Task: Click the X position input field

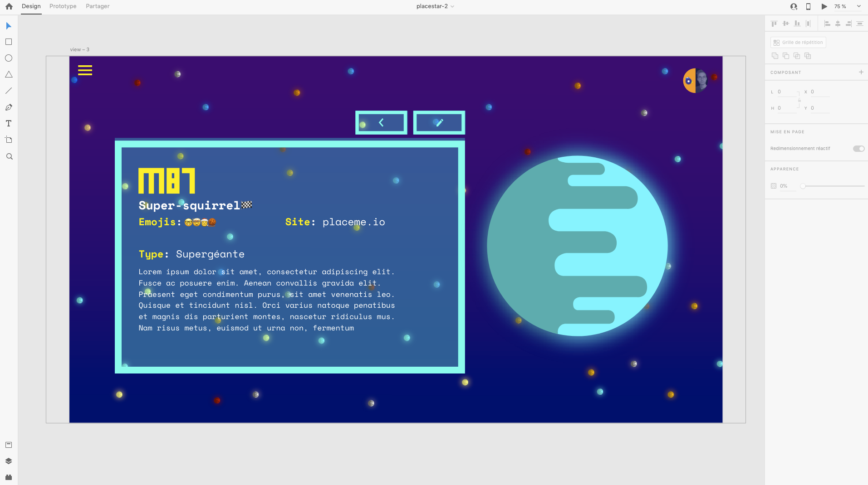Action: click(x=820, y=92)
